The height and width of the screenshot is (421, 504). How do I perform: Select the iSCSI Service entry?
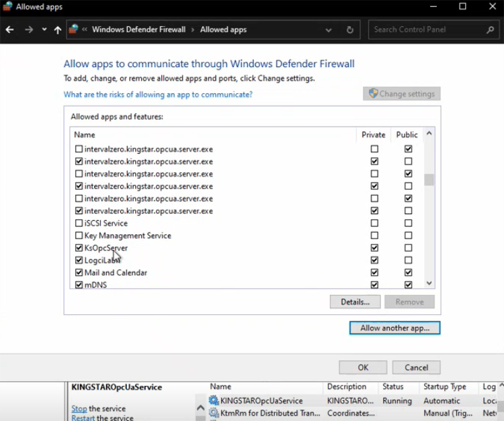tap(106, 223)
